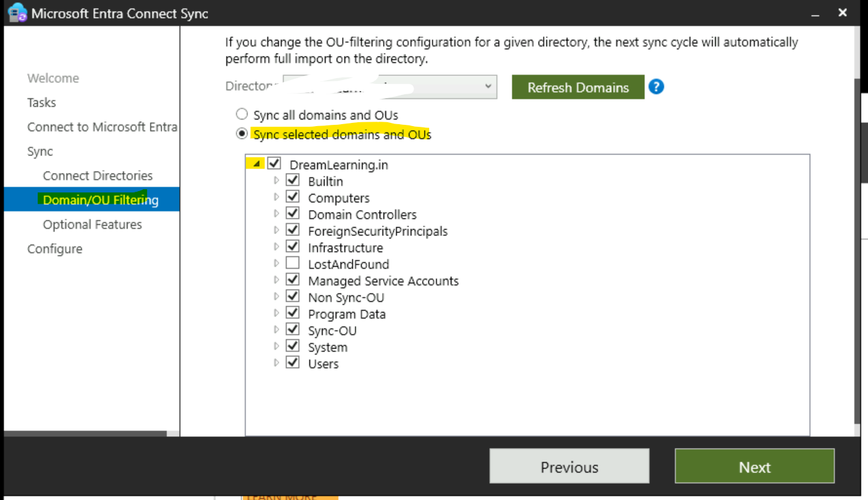Viewport: 868px width, 500px height.
Task: Open Connect to Microsoft Entra step
Action: (x=102, y=127)
